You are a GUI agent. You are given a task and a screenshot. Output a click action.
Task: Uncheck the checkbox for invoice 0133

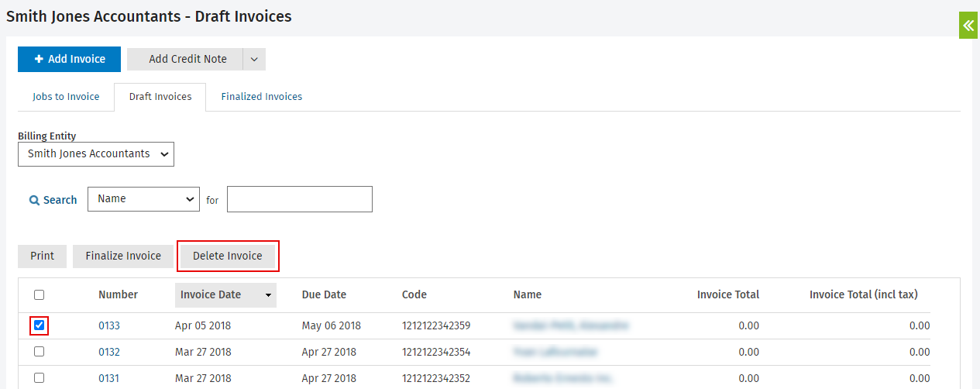(x=40, y=325)
